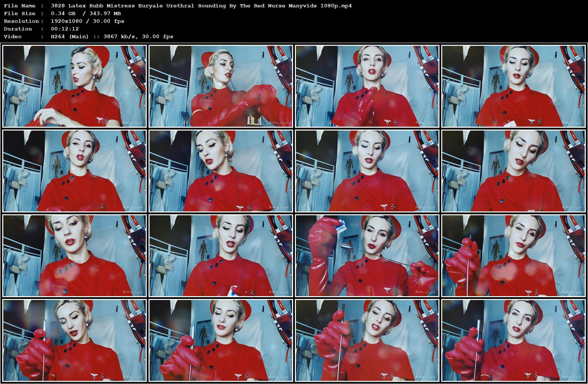The width and height of the screenshot is (588, 384).
Task: Select the Duration value 00:12:12
Action: pos(65,28)
